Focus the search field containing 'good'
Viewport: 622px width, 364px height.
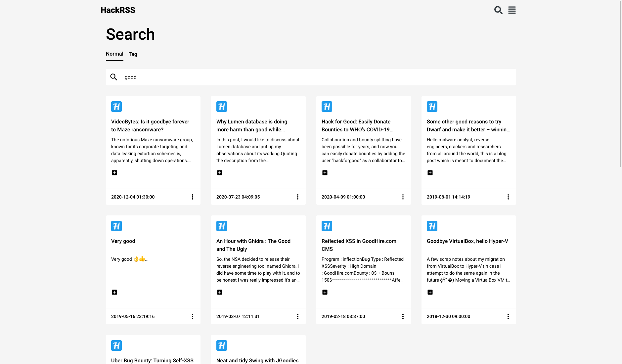311,77
